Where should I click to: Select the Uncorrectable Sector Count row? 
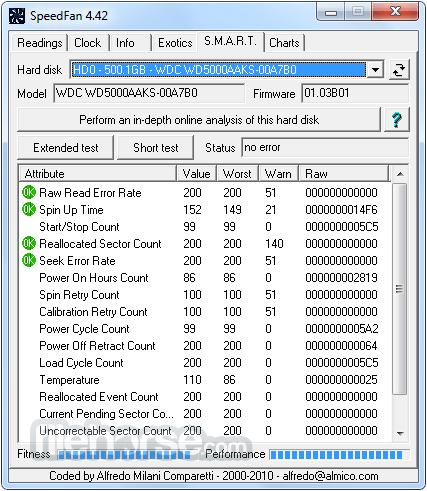coord(205,431)
